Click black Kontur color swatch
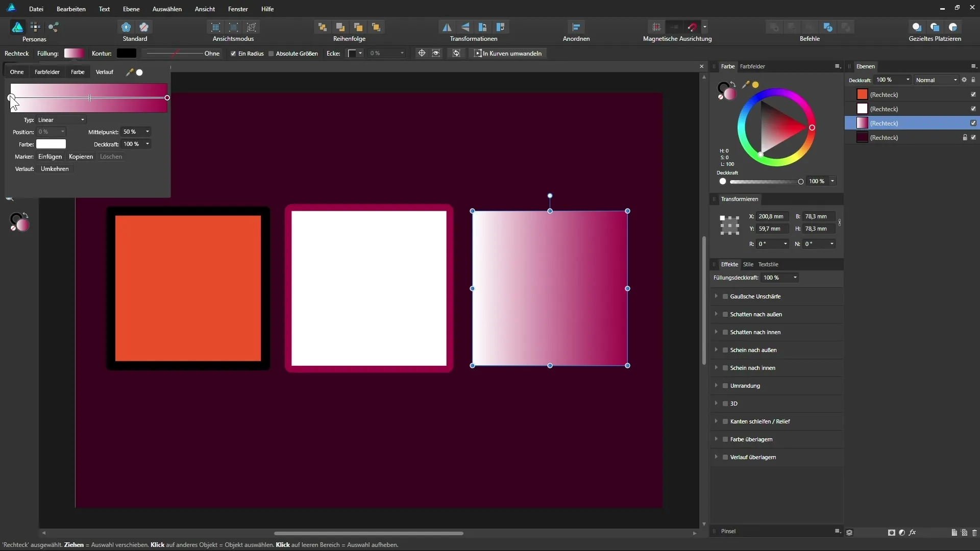This screenshot has height=551, width=980. [x=126, y=53]
